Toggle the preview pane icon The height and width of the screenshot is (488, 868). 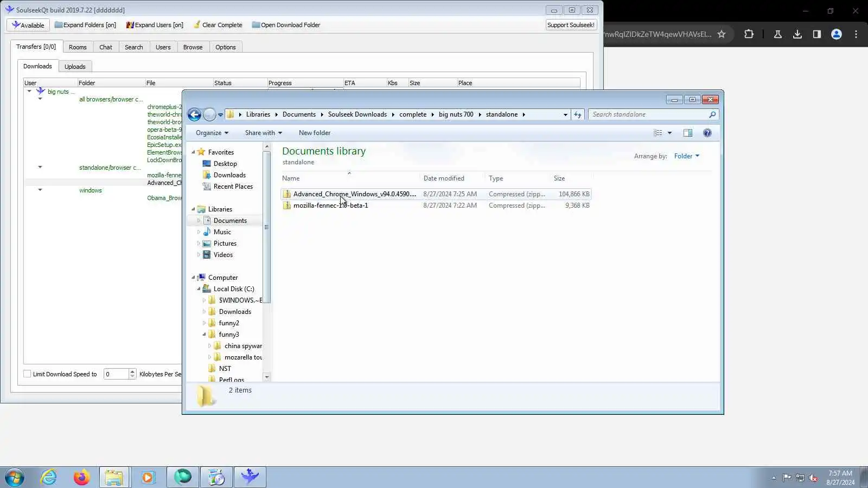click(x=687, y=133)
